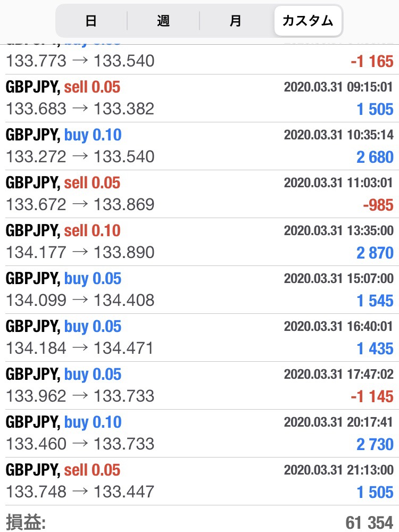Screen dimensions: 399x532
Task: Open GBPJPY buy 0.10 trade at 20:17:41
Action: click(199, 433)
